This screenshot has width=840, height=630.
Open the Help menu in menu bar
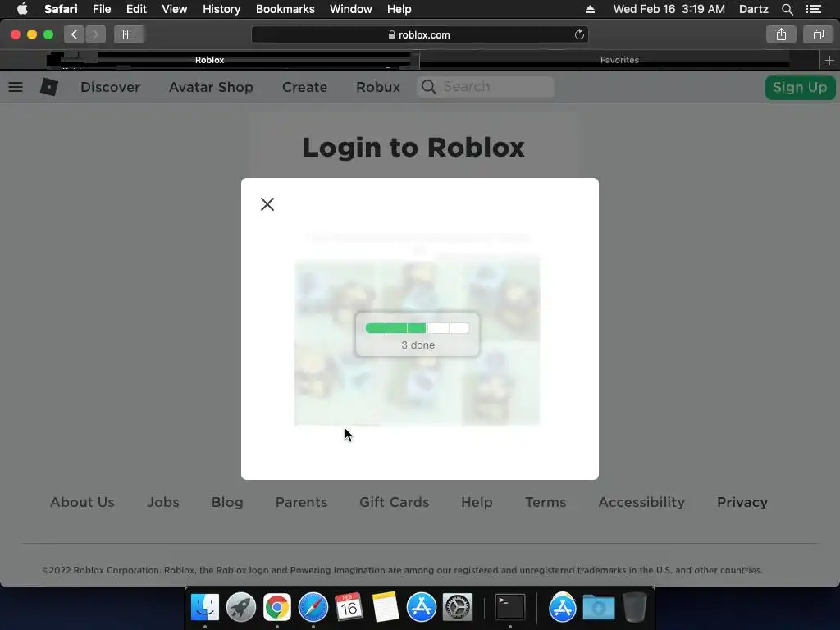[399, 9]
